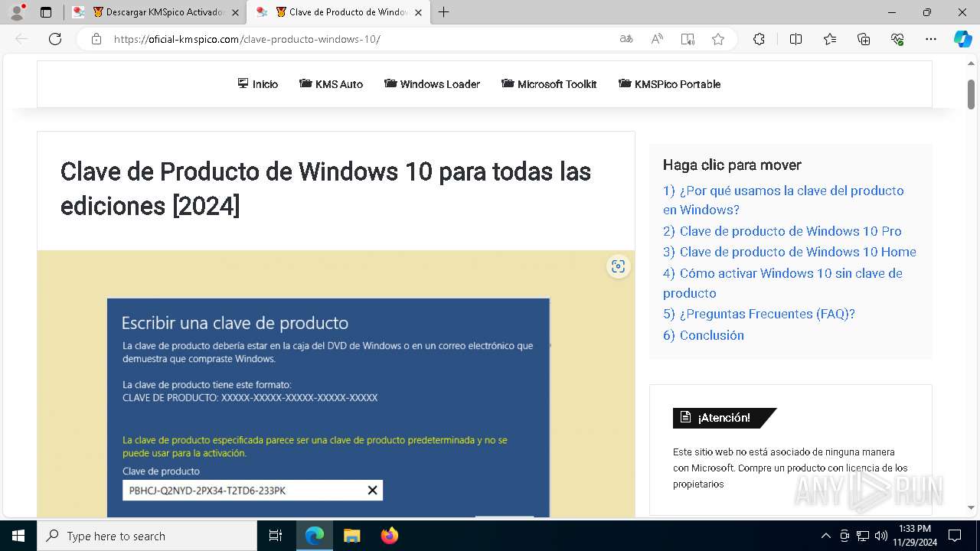Viewport: 980px width, 551px height.
Task: Open the Edge profile icon
Action: point(17,12)
